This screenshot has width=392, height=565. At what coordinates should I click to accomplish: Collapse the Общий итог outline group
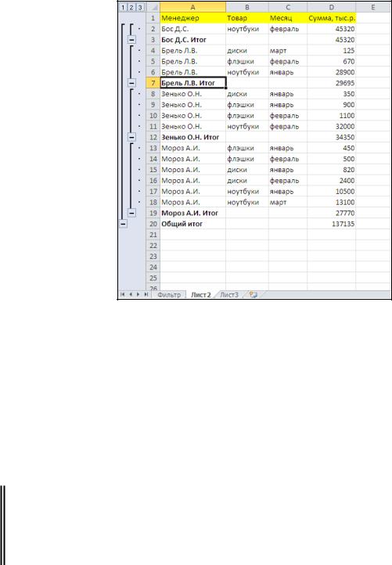[123, 224]
